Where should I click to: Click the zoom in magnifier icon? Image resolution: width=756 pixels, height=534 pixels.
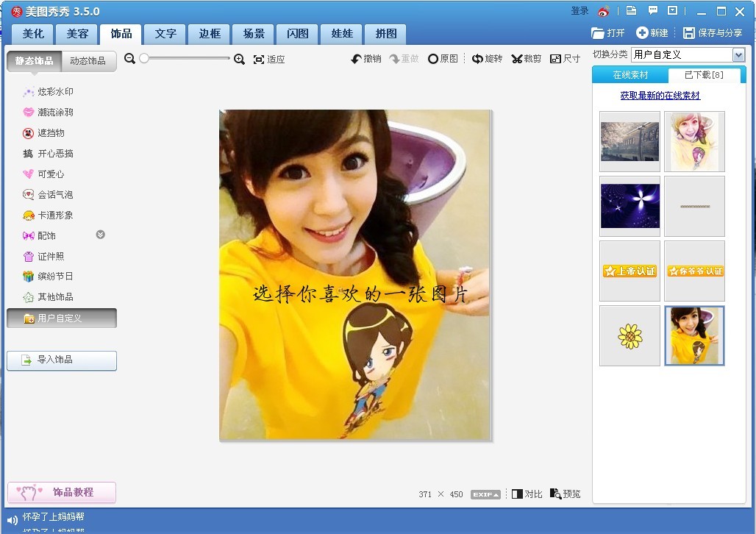pyautogui.click(x=239, y=59)
